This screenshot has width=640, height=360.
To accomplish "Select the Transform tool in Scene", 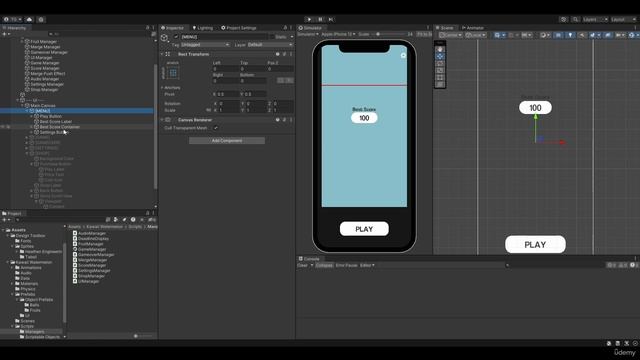I will (x=440, y=84).
